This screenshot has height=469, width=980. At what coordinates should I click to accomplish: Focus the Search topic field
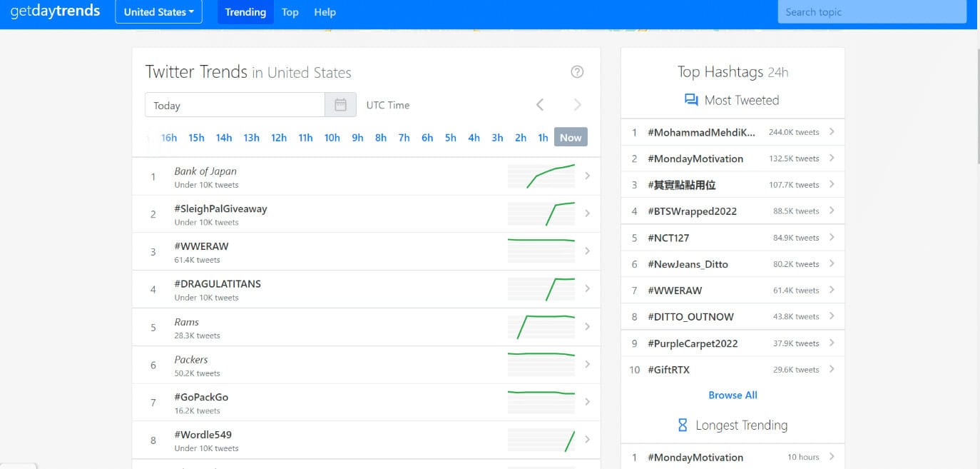click(872, 11)
